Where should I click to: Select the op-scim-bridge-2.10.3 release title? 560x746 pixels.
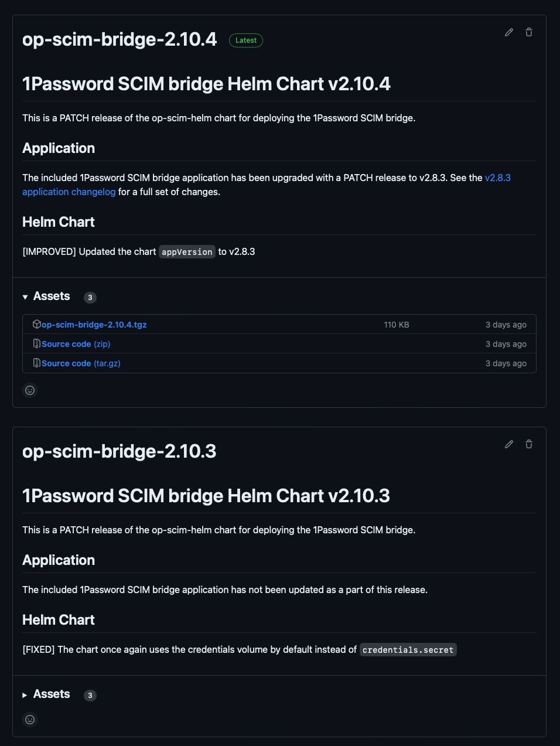(119, 451)
